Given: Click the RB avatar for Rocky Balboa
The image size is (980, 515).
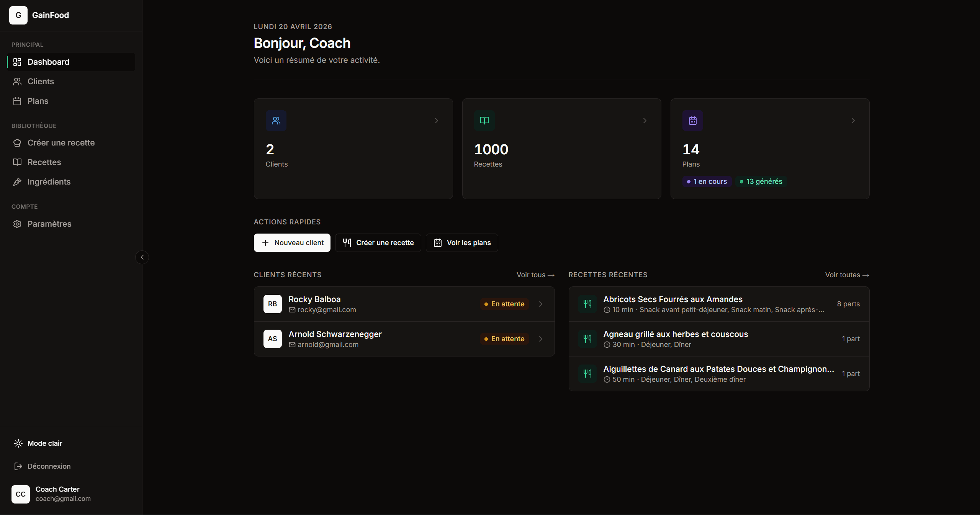Looking at the screenshot, I should click(273, 304).
